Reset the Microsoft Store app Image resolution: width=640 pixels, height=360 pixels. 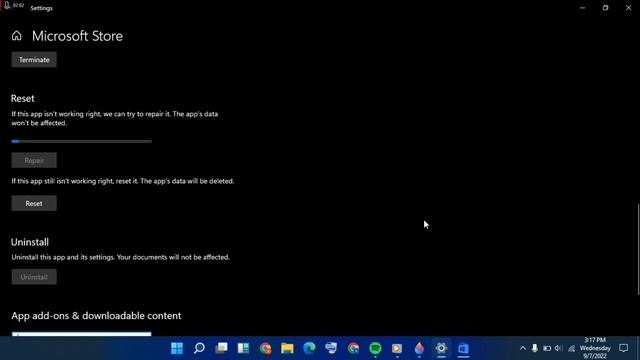point(34,203)
